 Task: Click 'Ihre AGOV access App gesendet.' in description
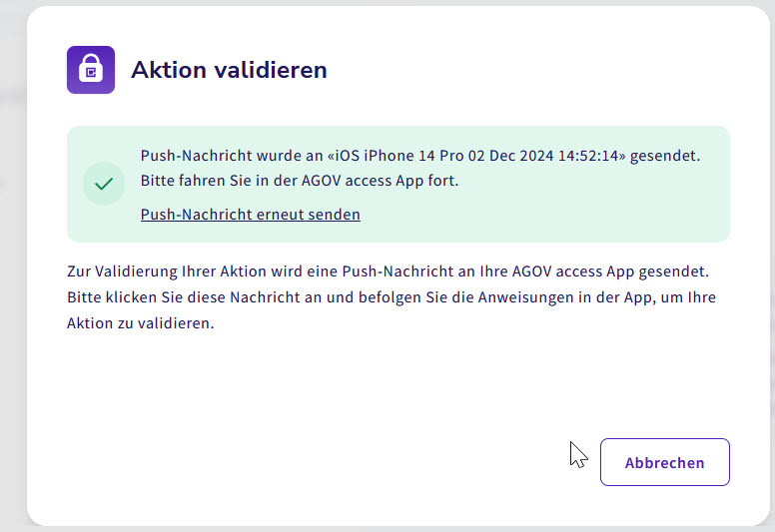594,271
